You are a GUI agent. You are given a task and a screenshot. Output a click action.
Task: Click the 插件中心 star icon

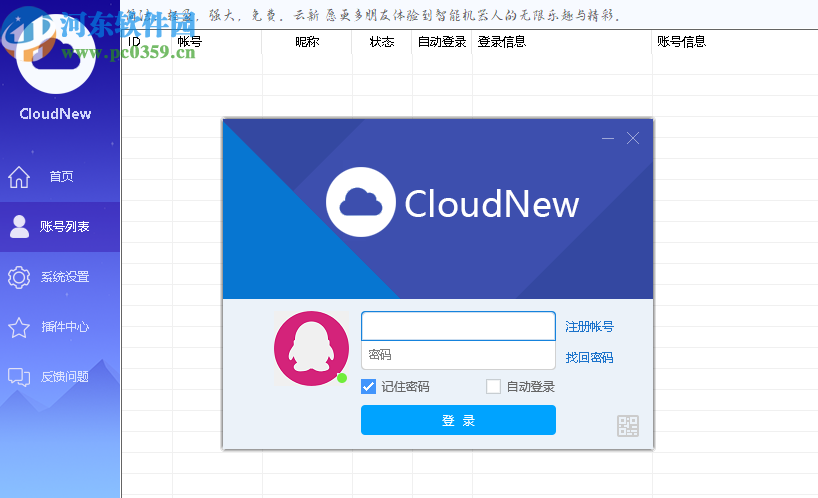tap(19, 327)
